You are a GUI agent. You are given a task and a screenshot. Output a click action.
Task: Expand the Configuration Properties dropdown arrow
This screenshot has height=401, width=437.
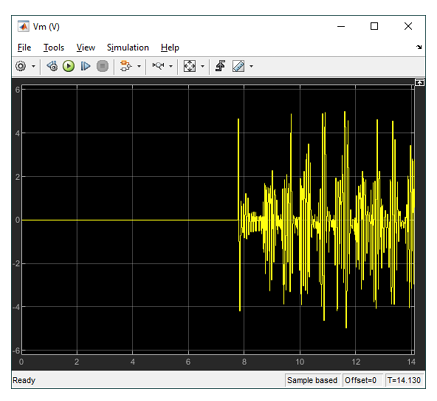33,66
